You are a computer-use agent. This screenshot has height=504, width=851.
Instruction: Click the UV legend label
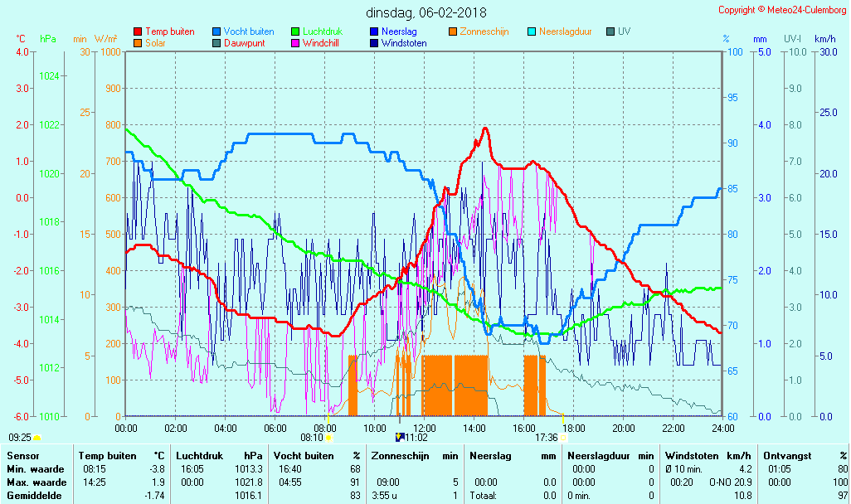click(624, 31)
